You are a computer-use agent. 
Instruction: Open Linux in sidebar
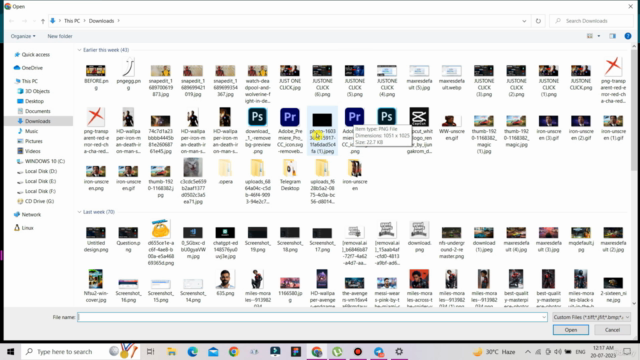24,228
